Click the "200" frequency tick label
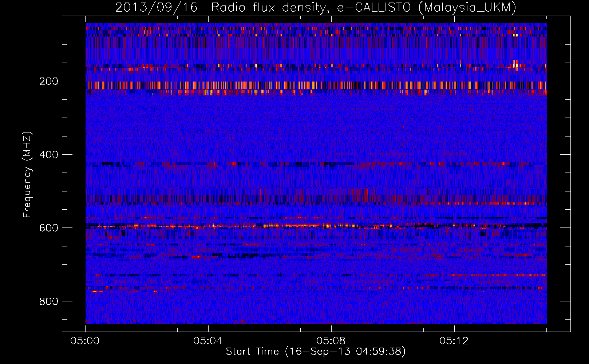This screenshot has height=364, width=589. click(49, 81)
